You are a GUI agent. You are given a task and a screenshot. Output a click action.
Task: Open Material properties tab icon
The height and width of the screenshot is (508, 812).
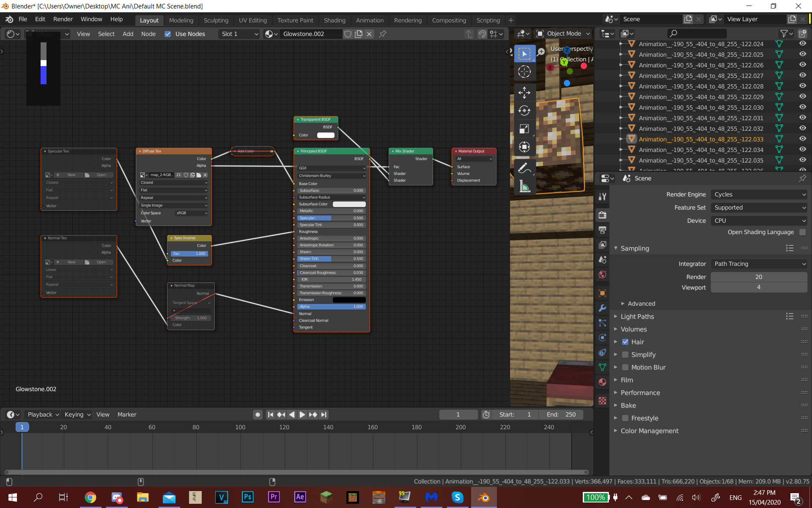click(603, 382)
